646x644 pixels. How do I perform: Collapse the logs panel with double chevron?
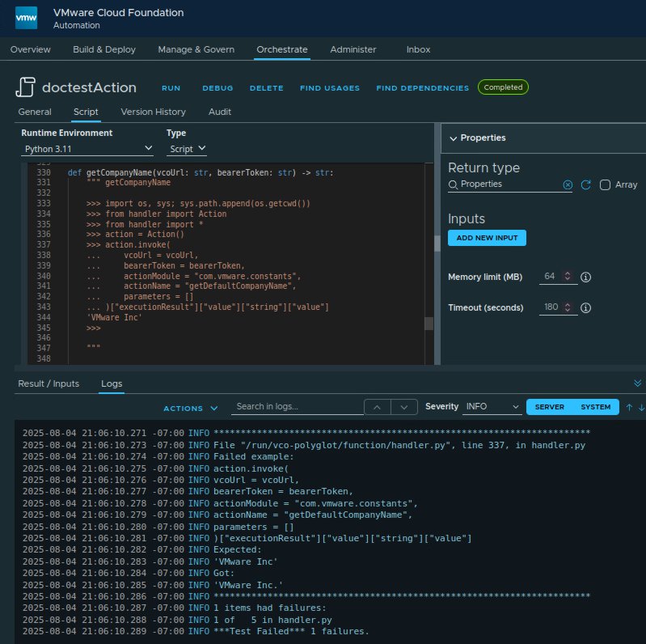click(637, 383)
